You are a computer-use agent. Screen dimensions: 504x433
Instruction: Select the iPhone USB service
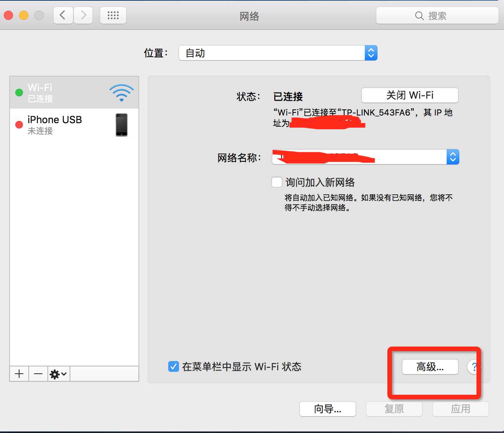click(74, 125)
